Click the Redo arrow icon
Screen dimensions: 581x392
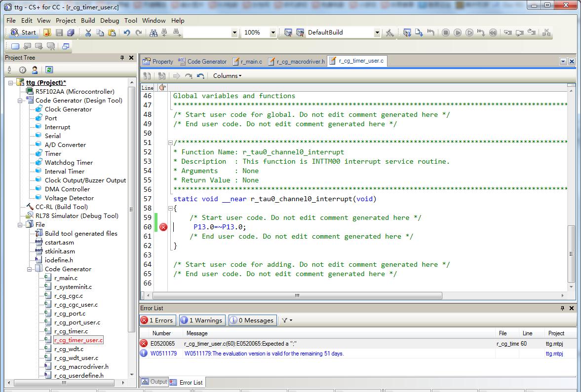pos(139,33)
